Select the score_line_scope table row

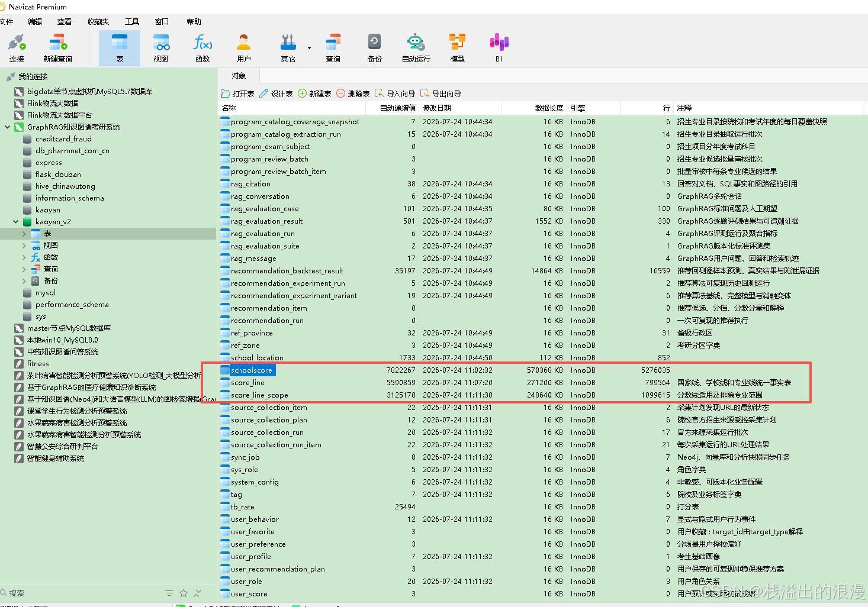[542, 395]
